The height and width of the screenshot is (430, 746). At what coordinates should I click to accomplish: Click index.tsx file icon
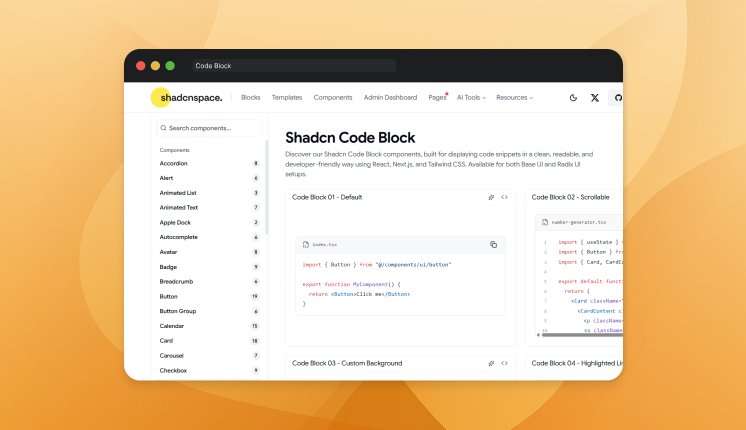tap(305, 244)
